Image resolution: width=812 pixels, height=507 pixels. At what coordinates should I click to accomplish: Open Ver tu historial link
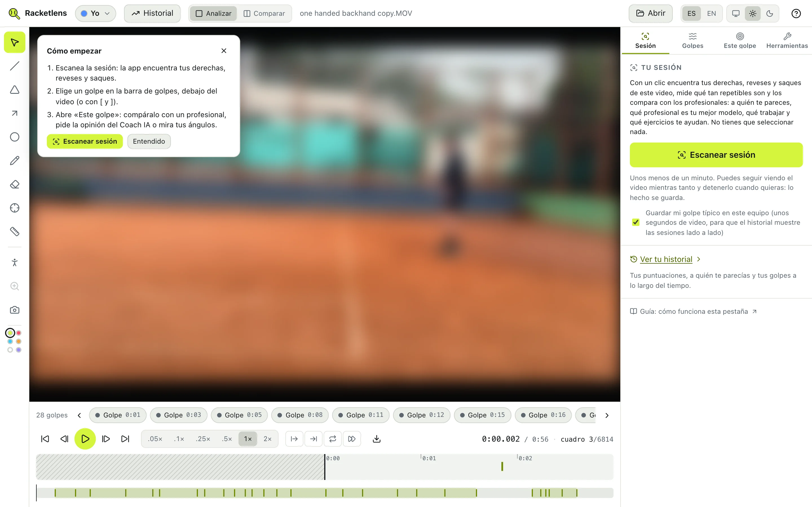tap(666, 259)
